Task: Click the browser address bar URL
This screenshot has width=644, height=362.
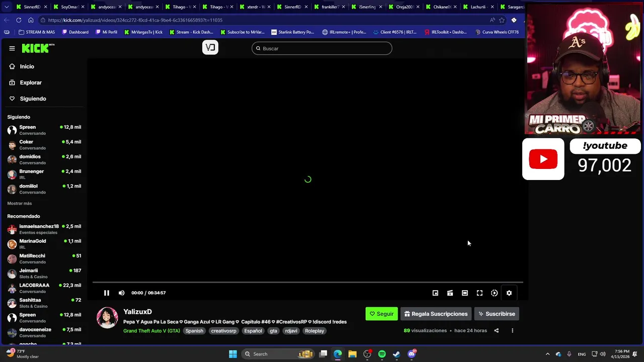Action: click(135, 20)
